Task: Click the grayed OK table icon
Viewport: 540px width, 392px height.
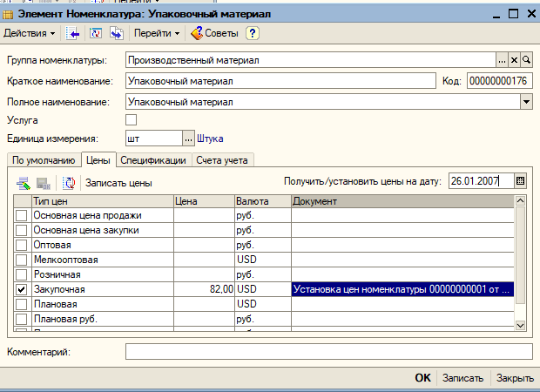Action: tap(44, 183)
